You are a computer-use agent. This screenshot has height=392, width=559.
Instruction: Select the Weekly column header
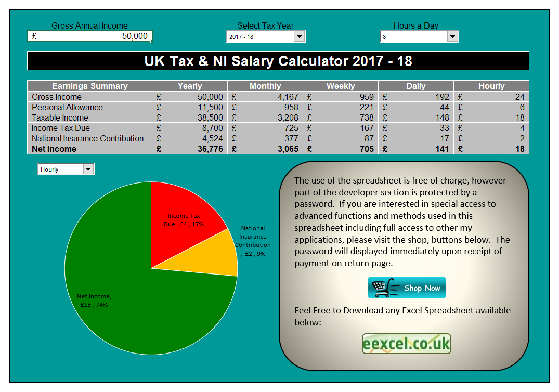[x=341, y=86]
